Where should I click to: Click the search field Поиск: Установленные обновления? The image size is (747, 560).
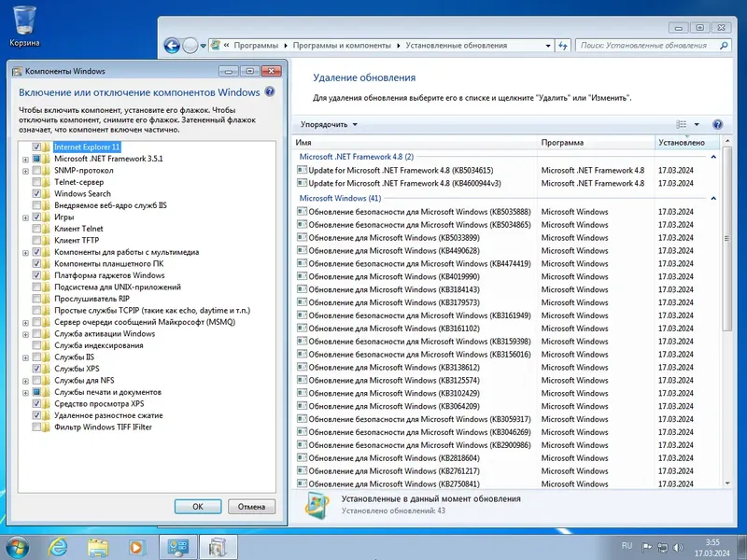pos(654,43)
